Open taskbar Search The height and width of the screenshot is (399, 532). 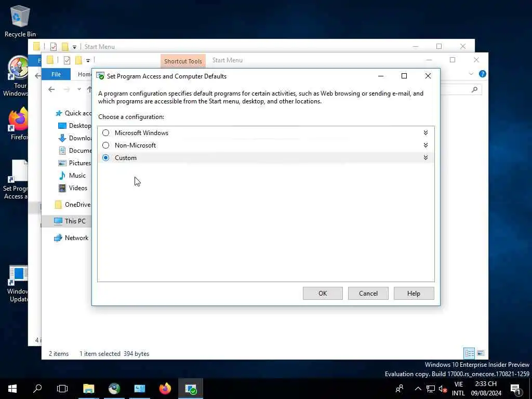37,389
